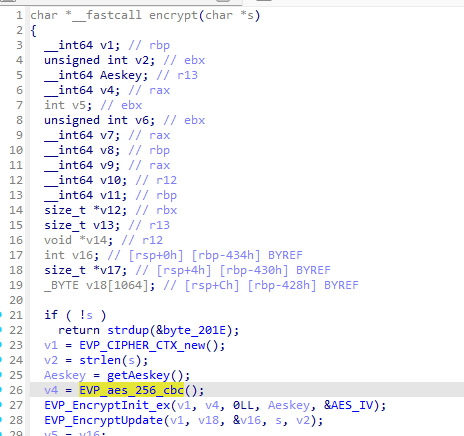
Task: Select the highlighted EVP_aes_256_cbc call
Action: click(131, 390)
